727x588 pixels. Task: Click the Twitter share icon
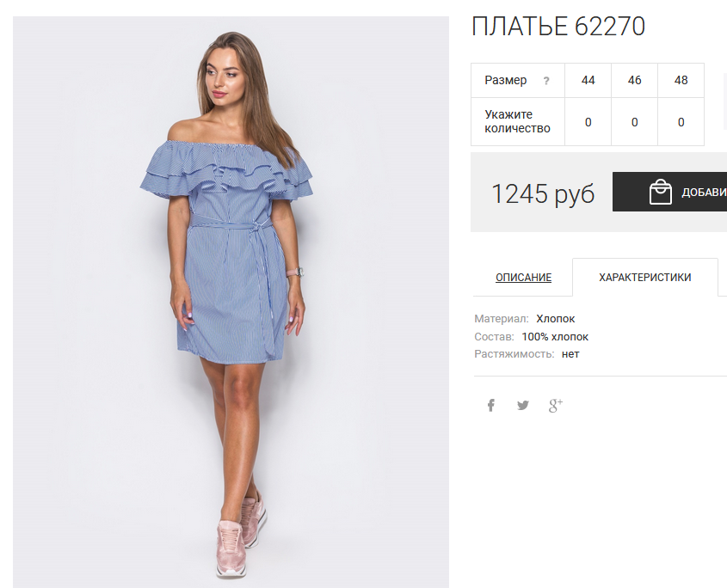[523, 406]
